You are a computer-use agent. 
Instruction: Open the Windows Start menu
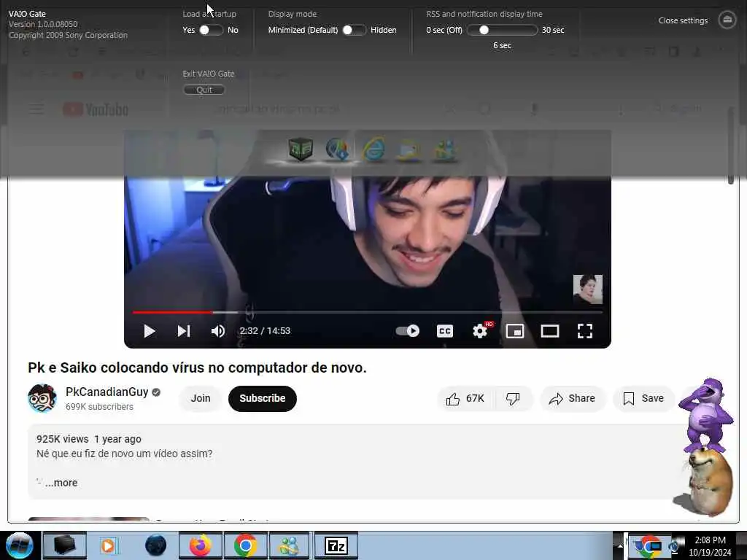[20, 545]
